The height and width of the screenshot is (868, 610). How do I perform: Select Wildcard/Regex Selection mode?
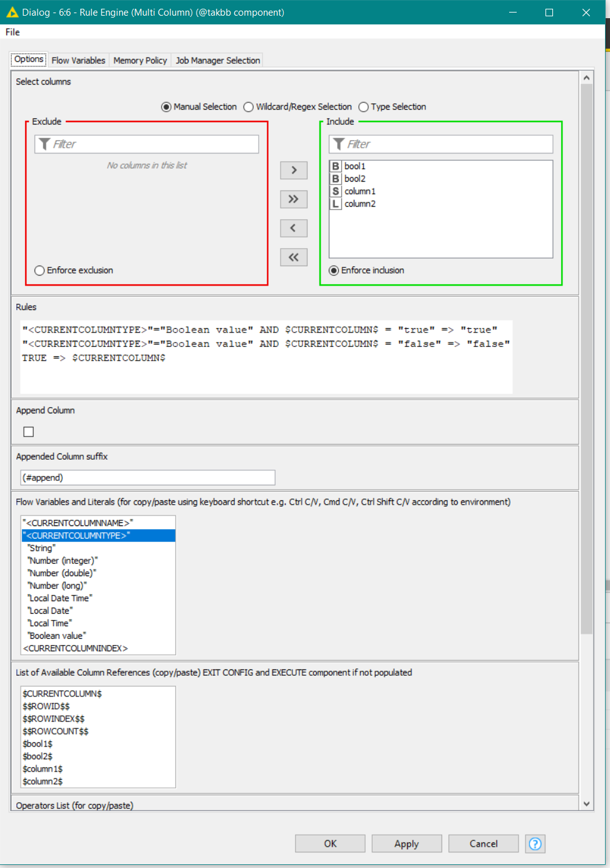pyautogui.click(x=249, y=106)
